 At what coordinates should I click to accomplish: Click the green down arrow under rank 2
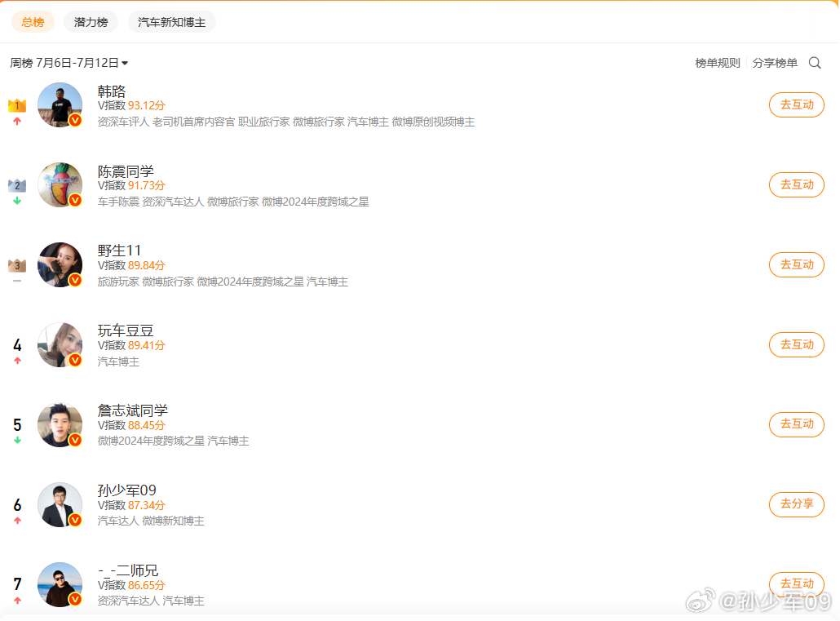(x=17, y=201)
